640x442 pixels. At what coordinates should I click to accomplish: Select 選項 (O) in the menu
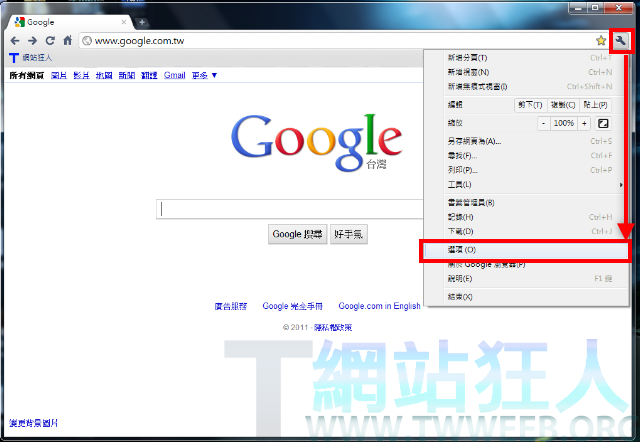(526, 250)
